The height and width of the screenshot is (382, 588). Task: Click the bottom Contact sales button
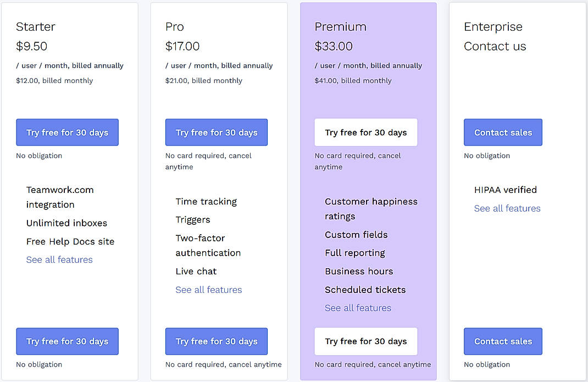(x=502, y=341)
